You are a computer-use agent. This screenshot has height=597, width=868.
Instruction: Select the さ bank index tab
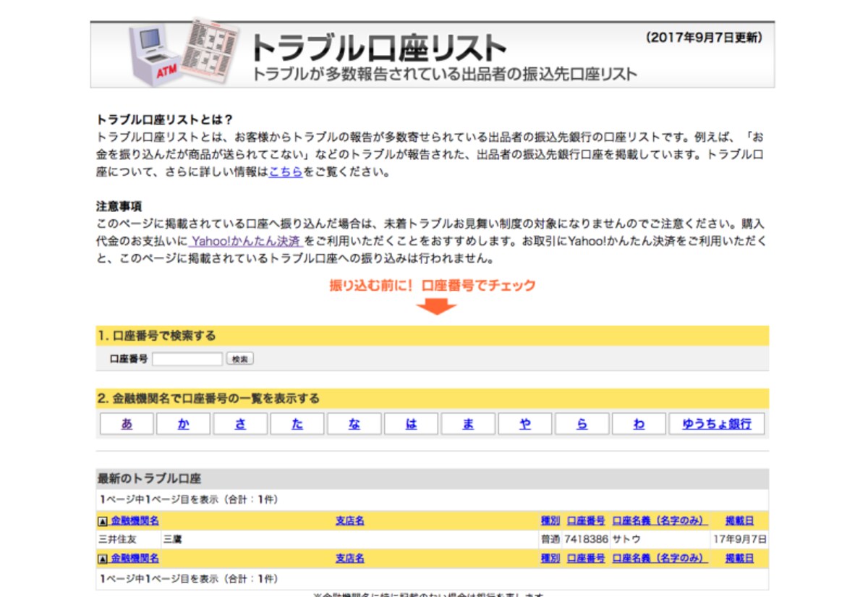pyautogui.click(x=240, y=424)
